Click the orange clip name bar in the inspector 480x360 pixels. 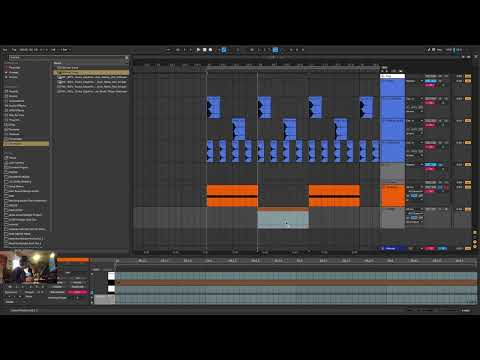(73, 260)
